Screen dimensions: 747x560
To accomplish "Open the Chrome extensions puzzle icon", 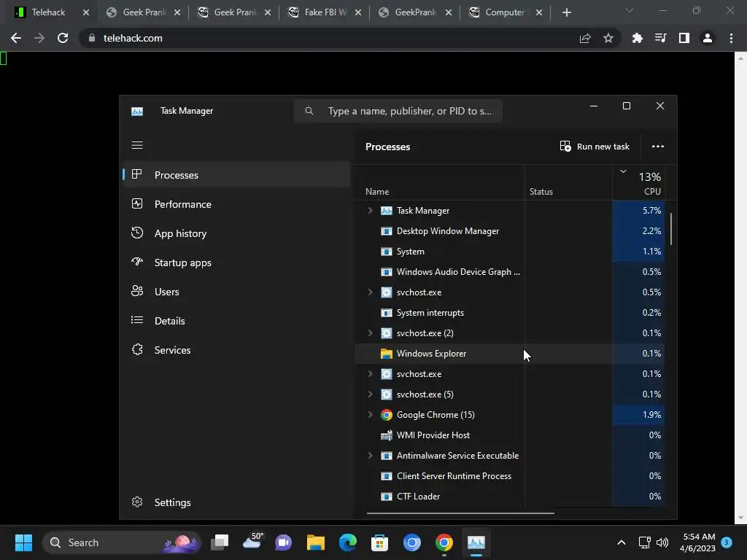I will tap(637, 38).
